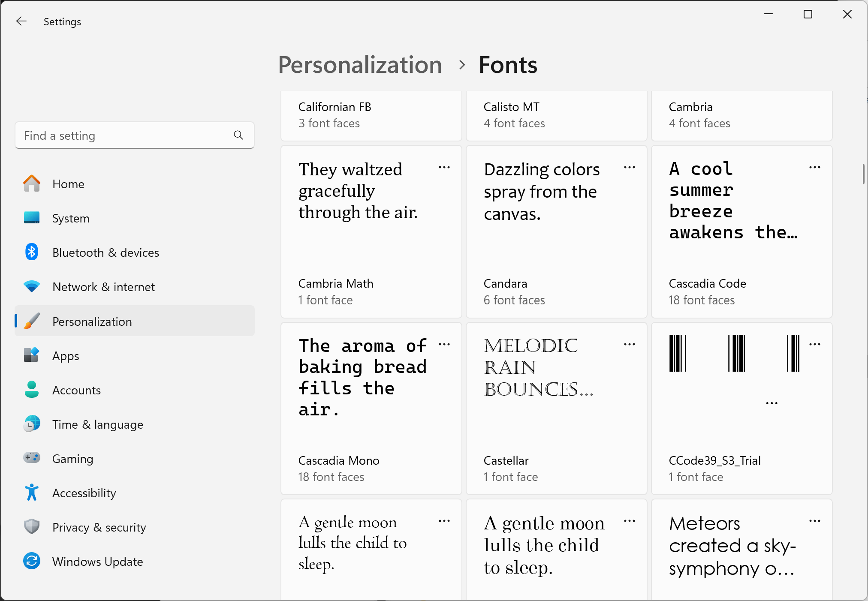The height and width of the screenshot is (601, 868).
Task: Open the Candara font preview
Action: [557, 231]
